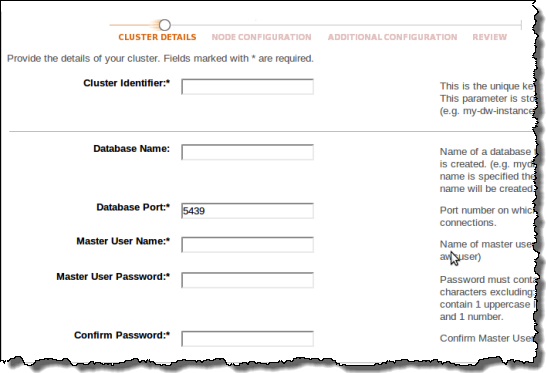
Task: Select the Cluster Details step
Action: 157,37
